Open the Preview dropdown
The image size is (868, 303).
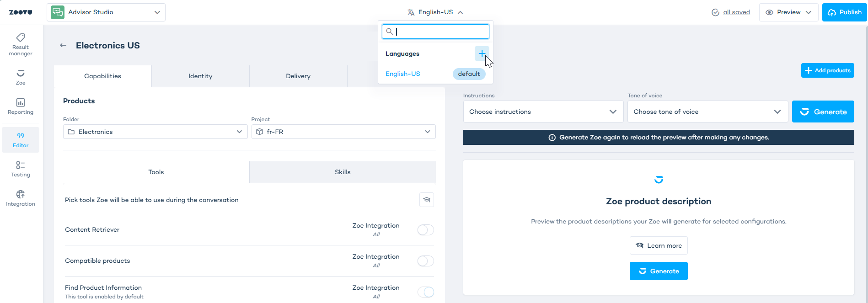789,12
